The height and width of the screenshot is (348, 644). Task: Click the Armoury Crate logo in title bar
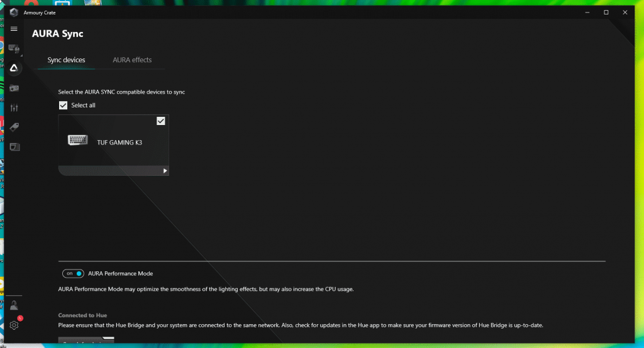pos(14,13)
